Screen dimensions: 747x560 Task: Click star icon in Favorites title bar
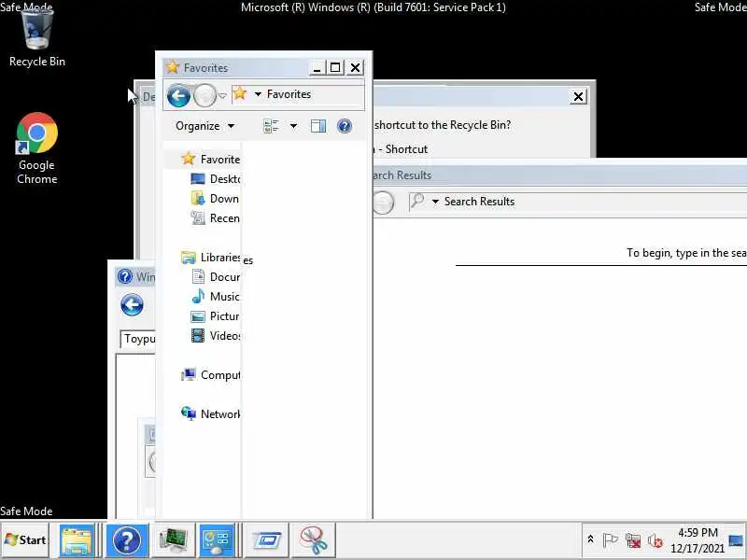173,67
